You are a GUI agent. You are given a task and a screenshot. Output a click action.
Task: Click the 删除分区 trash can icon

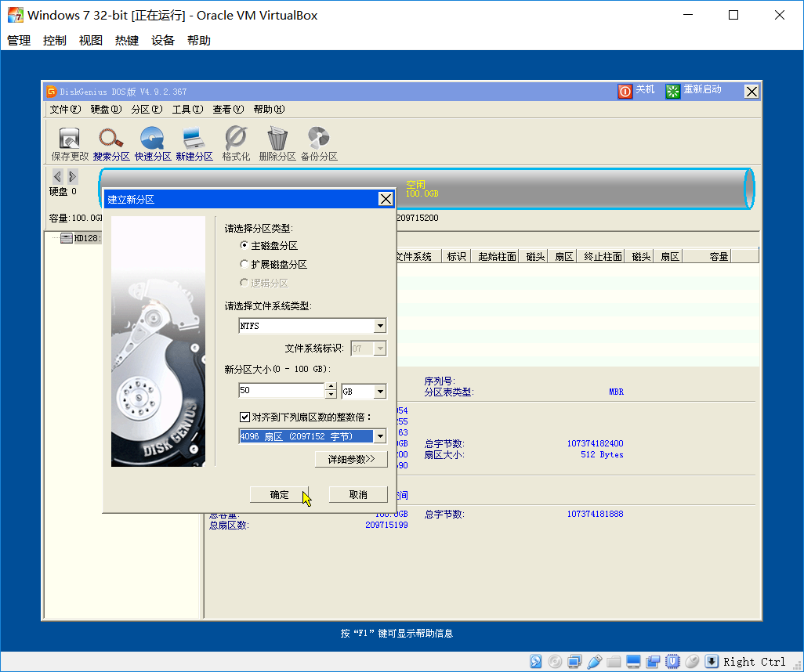click(277, 138)
